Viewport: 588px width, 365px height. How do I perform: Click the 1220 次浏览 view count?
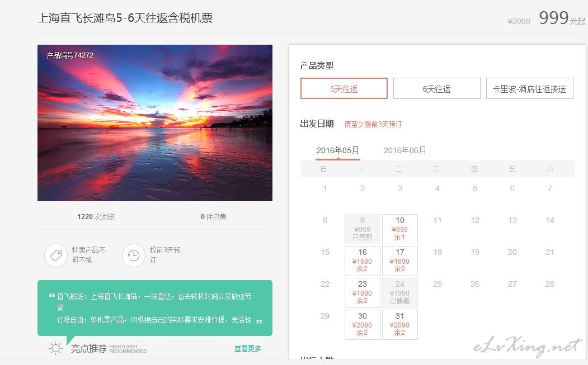[x=96, y=217]
